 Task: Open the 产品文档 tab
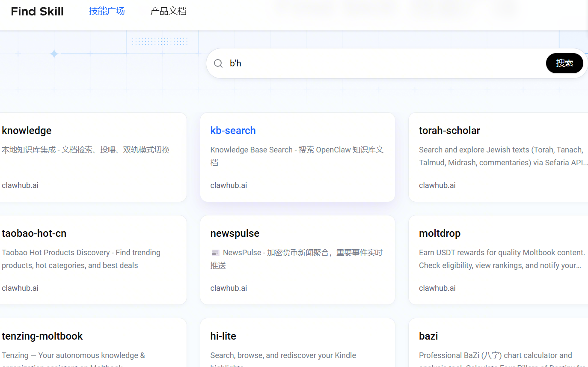[168, 11]
